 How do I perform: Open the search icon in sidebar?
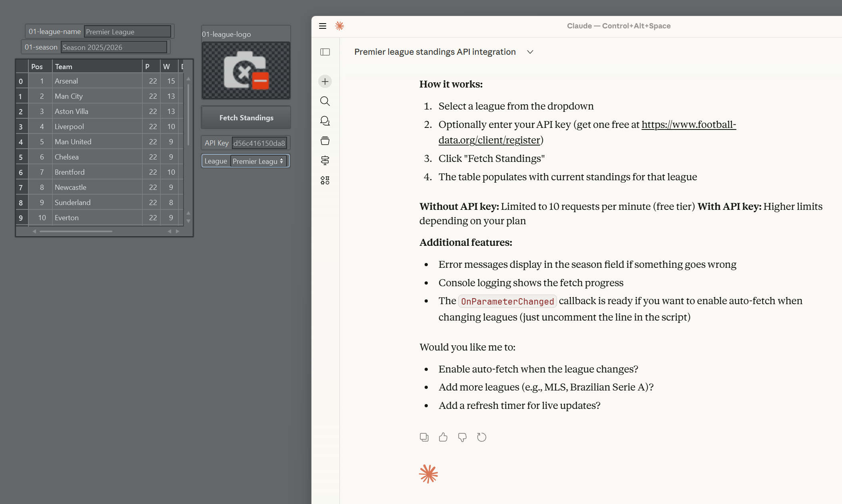(325, 101)
